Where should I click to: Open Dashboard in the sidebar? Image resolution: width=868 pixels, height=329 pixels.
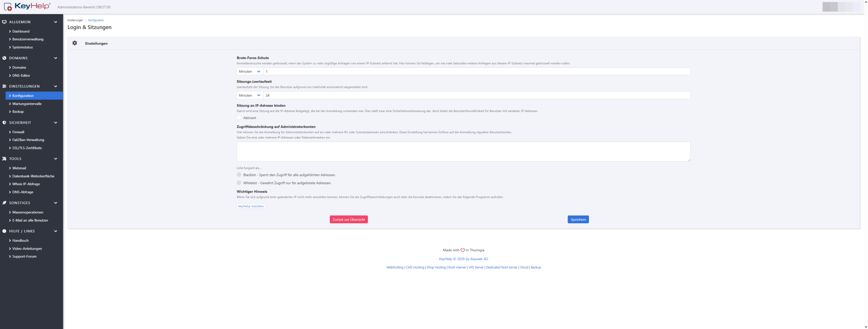(21, 31)
